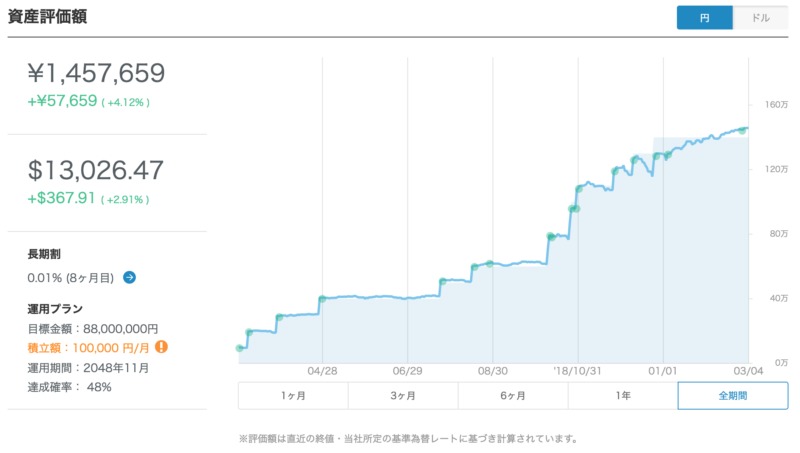This screenshot has width=800, height=453.
Task: Click the orange warning icon beside 積立額
Action: point(161,347)
